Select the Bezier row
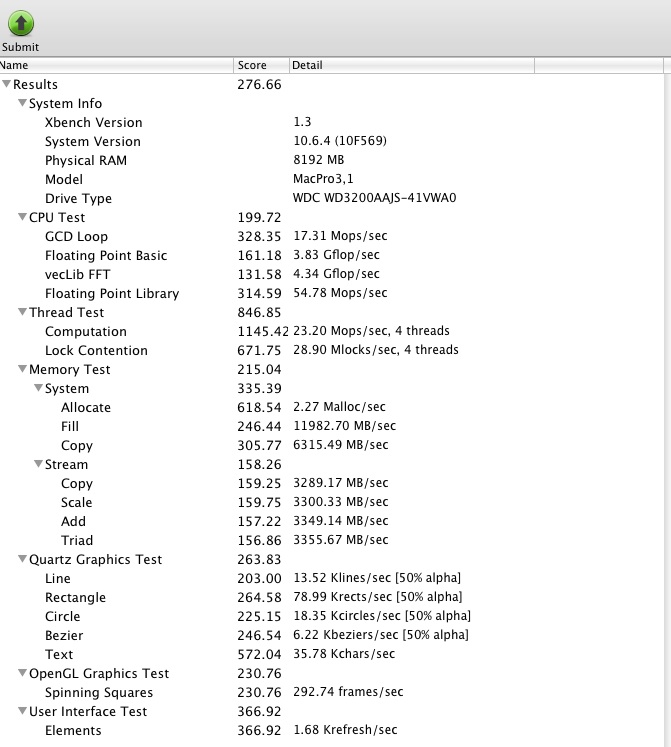 click(332, 636)
